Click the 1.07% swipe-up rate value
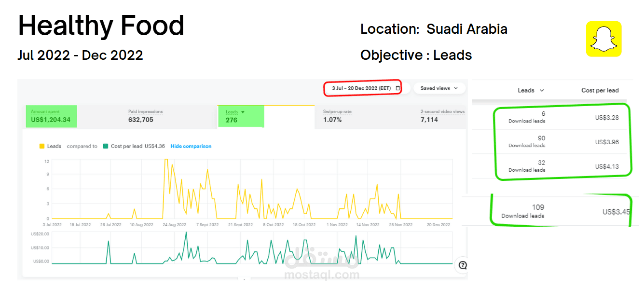This screenshot has height=287, width=644. (332, 120)
